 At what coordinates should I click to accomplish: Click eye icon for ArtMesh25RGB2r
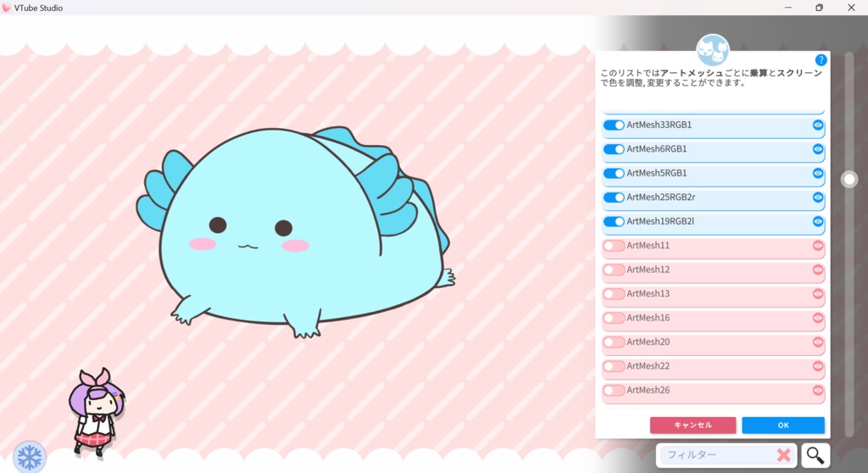pos(818,198)
